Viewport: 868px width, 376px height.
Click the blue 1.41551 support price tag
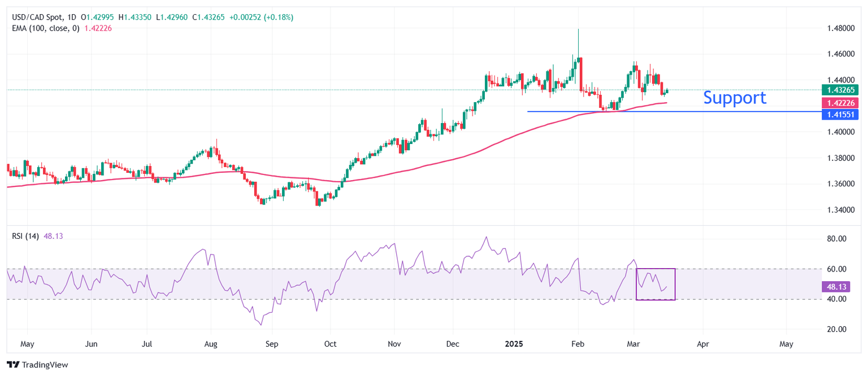(x=840, y=115)
